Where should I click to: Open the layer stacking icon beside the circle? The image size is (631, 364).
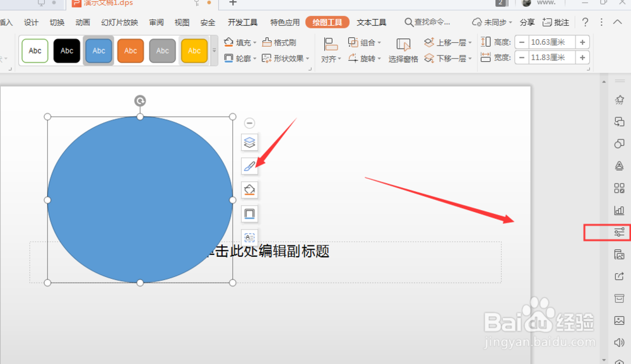click(249, 142)
